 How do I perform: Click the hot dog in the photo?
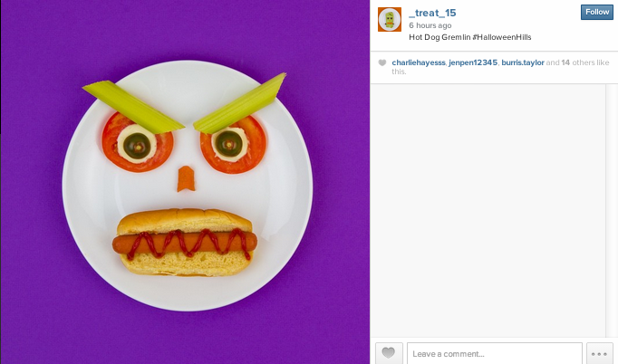[185, 243]
